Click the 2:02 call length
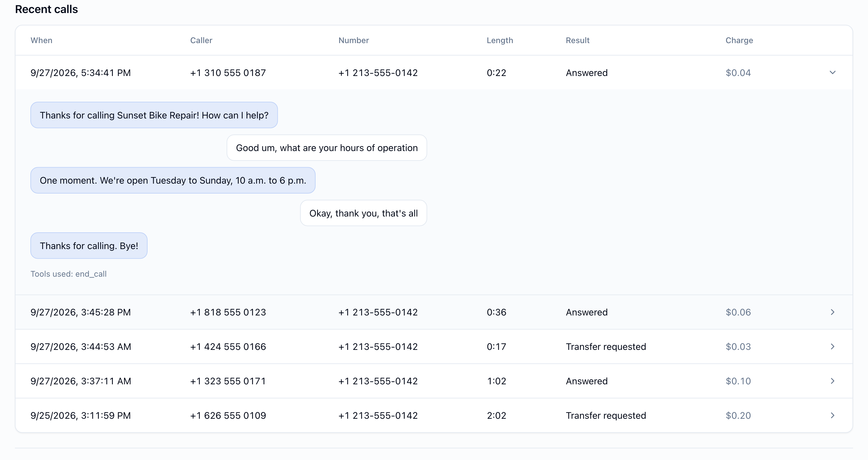The height and width of the screenshot is (460, 868). pos(496,415)
